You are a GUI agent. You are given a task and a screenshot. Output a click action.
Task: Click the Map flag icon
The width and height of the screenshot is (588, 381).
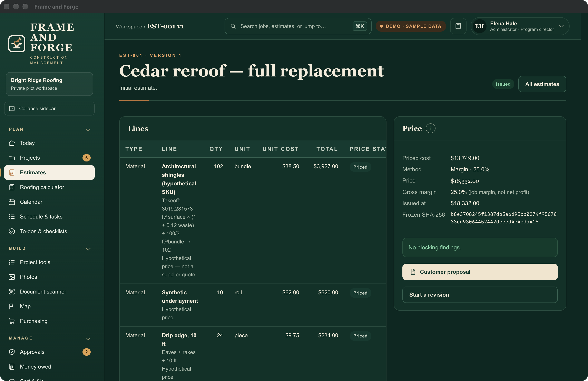(x=12, y=306)
